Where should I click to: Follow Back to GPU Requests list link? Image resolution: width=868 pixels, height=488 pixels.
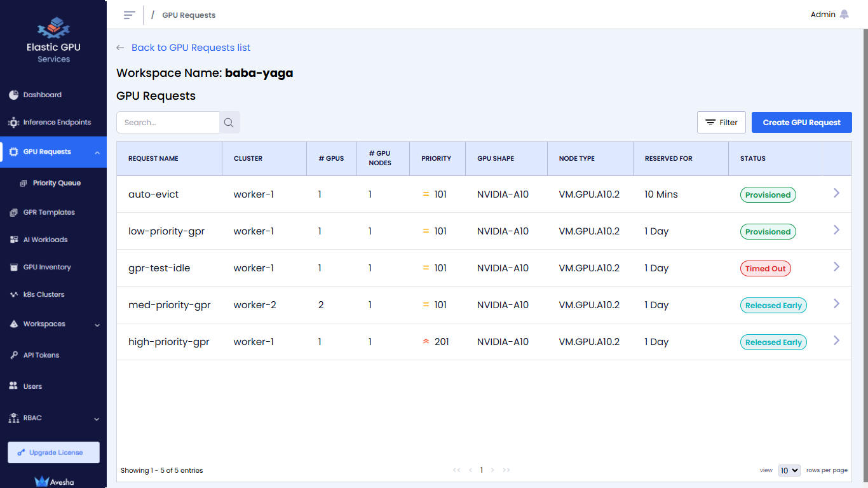191,48
